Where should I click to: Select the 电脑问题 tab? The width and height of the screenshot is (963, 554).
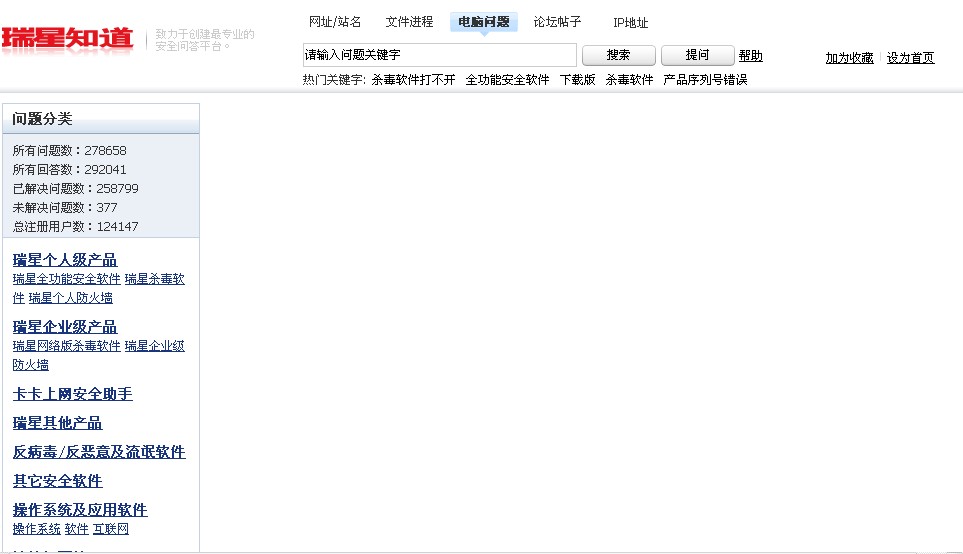tap(484, 22)
